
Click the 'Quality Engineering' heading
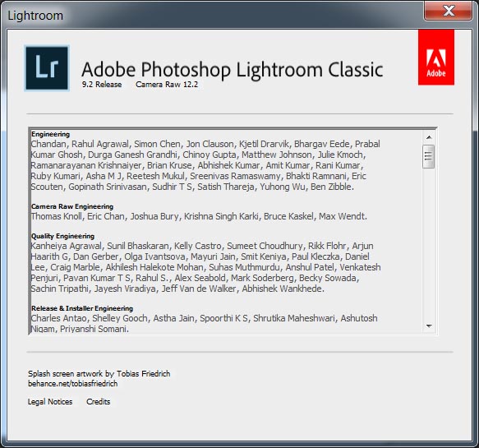62,236
